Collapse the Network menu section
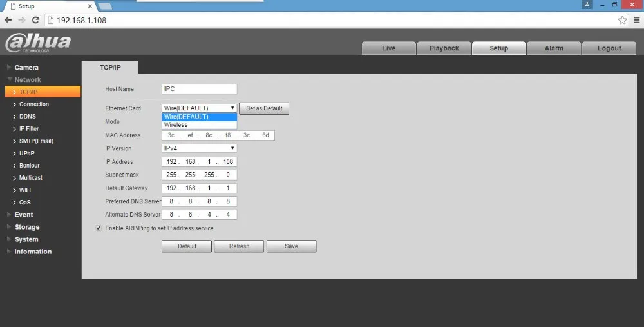Screen dimensions: 644x327 (28, 80)
